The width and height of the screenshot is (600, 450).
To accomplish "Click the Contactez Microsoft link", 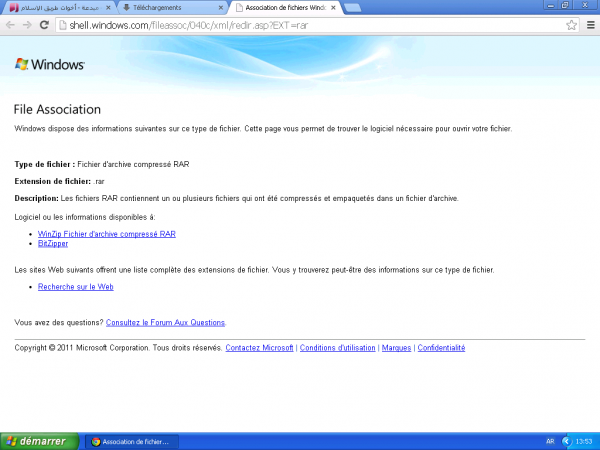I will (x=259, y=348).
